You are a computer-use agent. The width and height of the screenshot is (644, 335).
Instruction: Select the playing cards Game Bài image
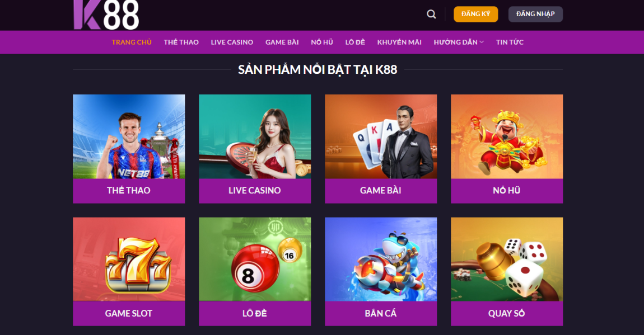coord(381,136)
